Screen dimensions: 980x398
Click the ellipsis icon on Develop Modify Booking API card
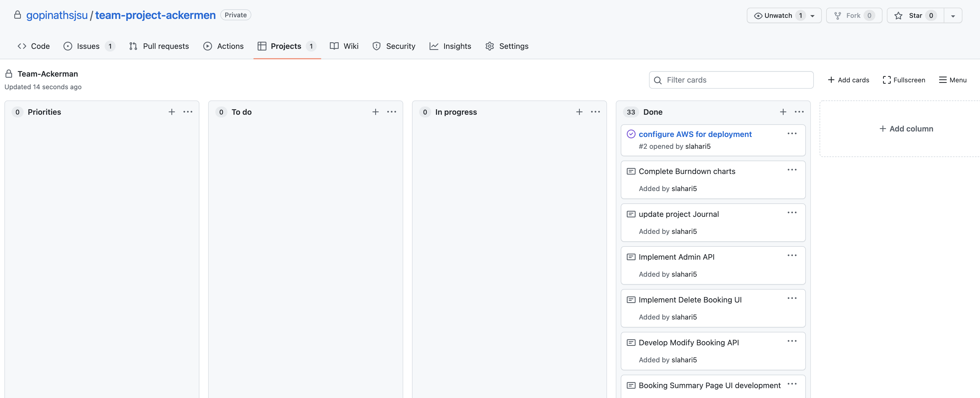tap(792, 341)
